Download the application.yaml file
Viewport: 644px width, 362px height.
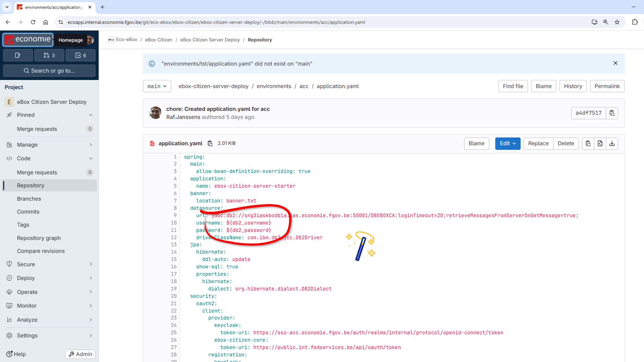tap(612, 144)
